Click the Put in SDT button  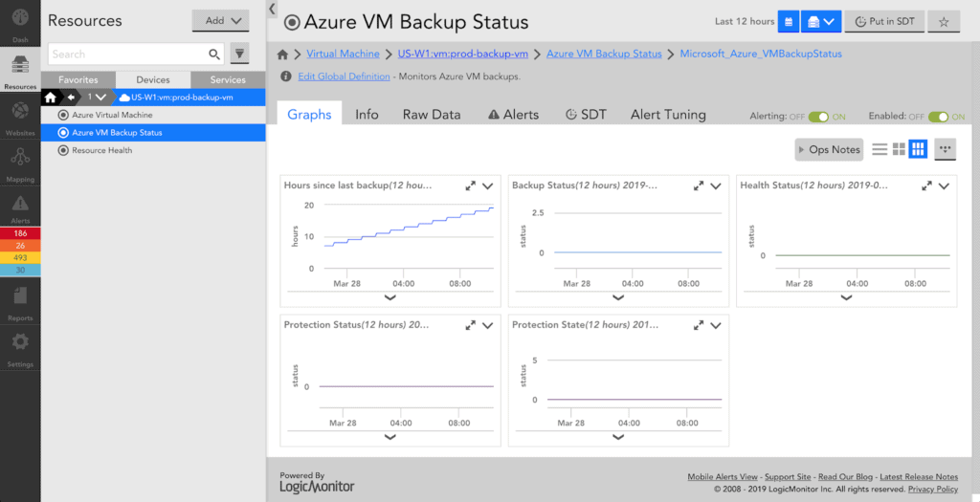(886, 21)
